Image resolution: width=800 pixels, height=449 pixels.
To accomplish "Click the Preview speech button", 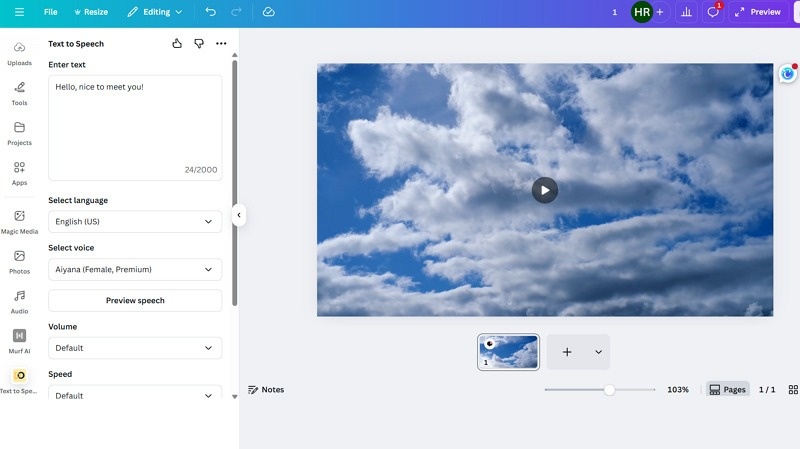I will (135, 301).
